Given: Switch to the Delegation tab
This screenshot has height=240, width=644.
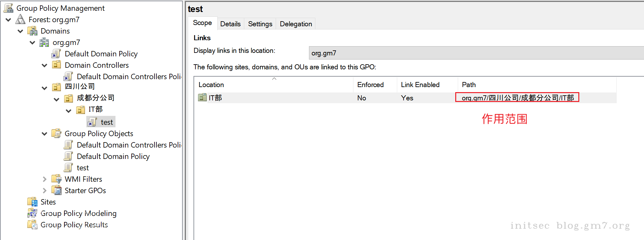Looking at the screenshot, I should point(296,24).
